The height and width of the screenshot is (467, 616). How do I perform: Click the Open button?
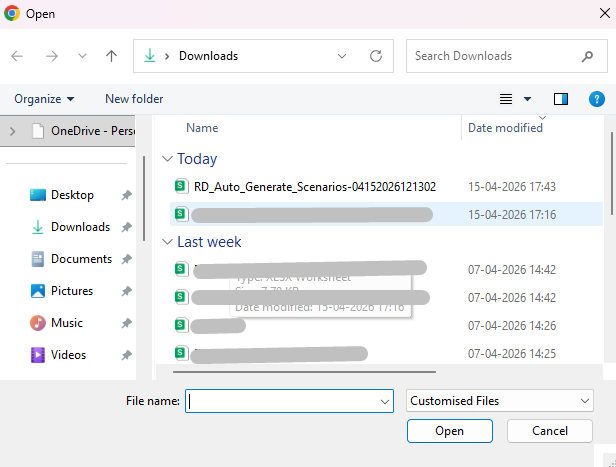pyautogui.click(x=449, y=431)
